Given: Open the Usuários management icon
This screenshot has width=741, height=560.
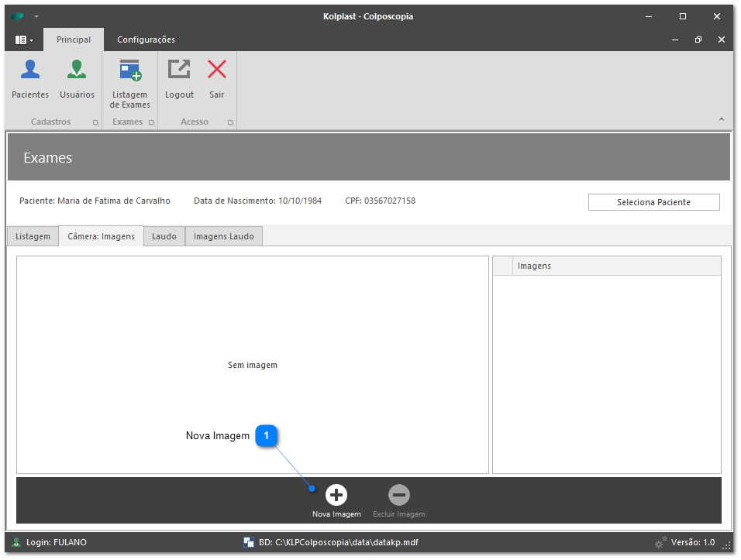Looking at the screenshot, I should coord(77,70).
